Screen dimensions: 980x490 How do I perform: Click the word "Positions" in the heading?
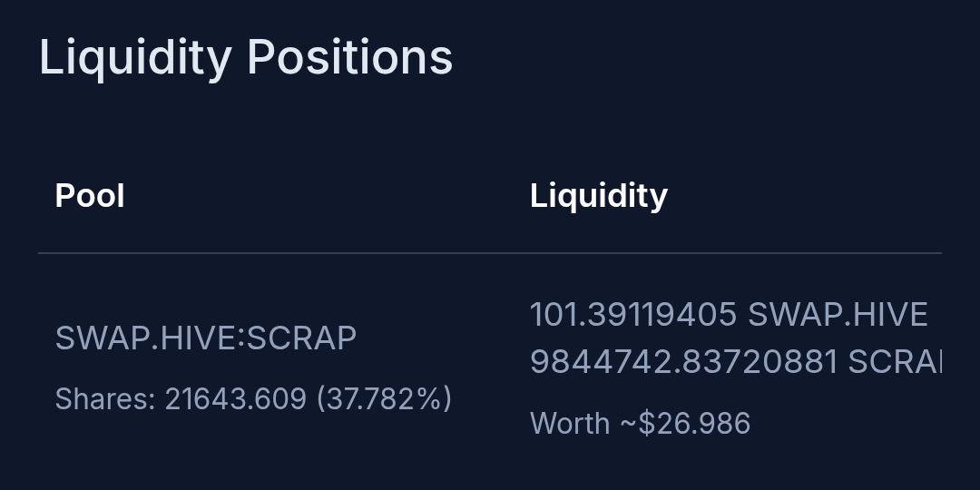(349, 58)
